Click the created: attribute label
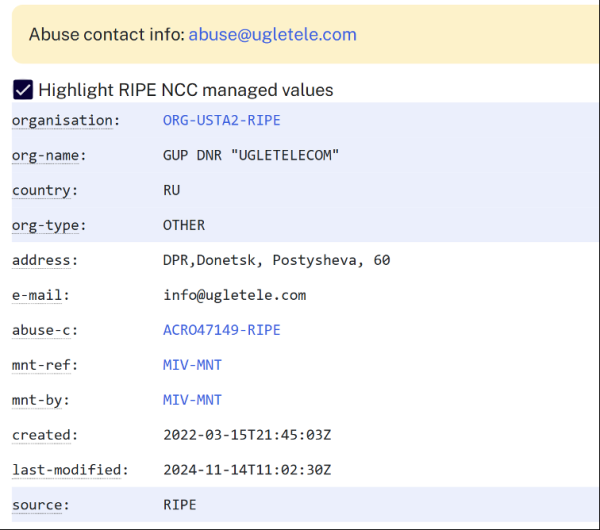 coord(45,435)
